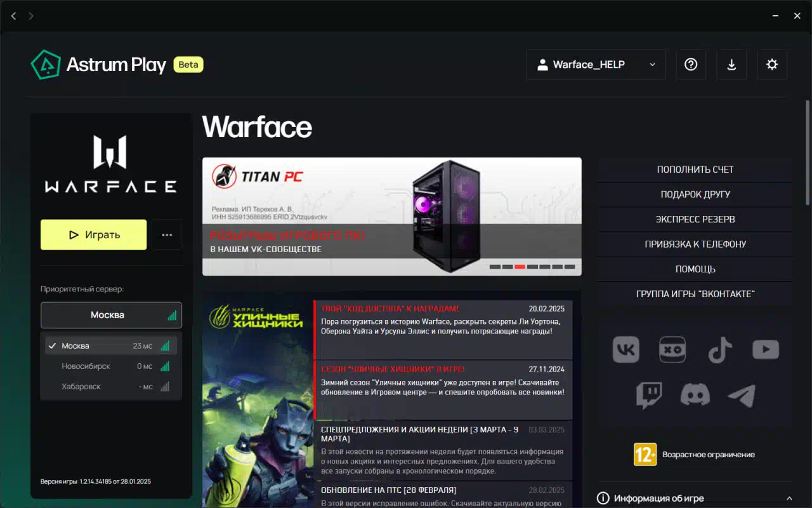Click the Приоритетный сервер label

coord(82,289)
